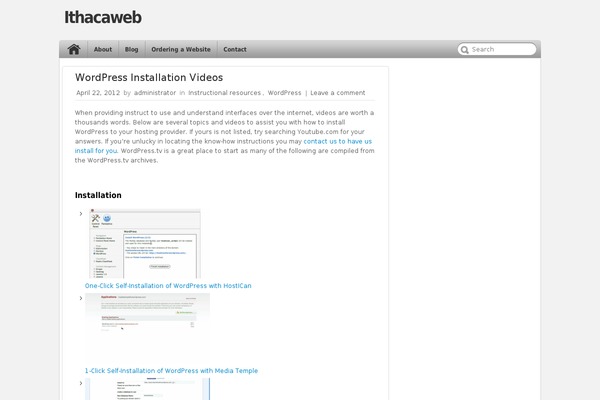Open 1-Click Self-Installation with Media Temple link
The width and height of the screenshot is (600, 400).
pyautogui.click(x=171, y=371)
